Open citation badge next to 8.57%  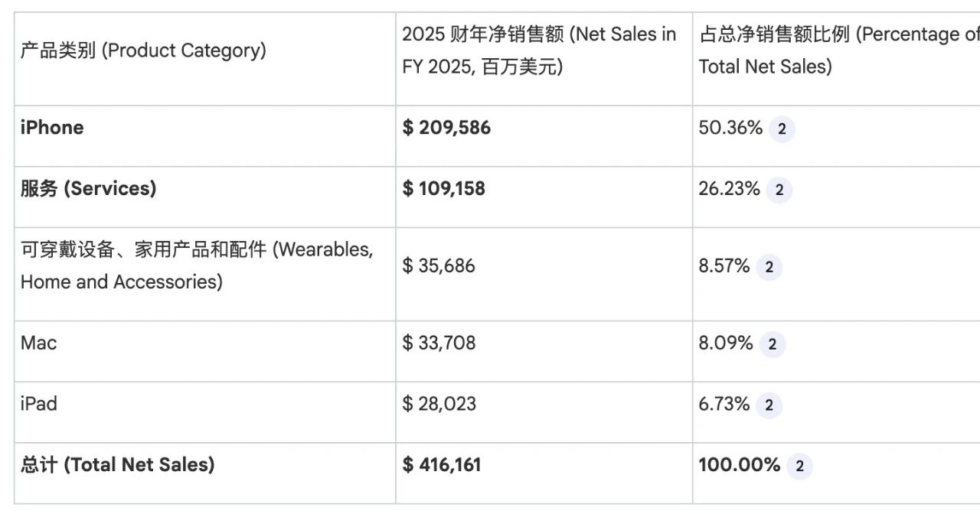pos(769,267)
